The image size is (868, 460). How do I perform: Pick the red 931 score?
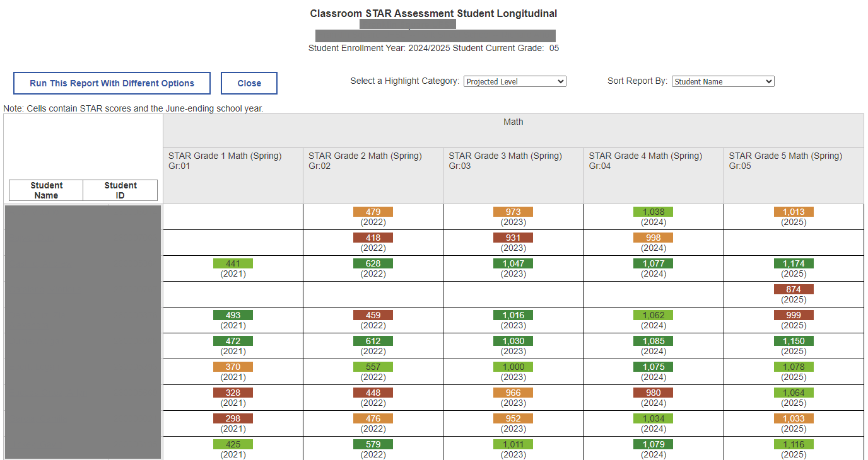tap(513, 238)
